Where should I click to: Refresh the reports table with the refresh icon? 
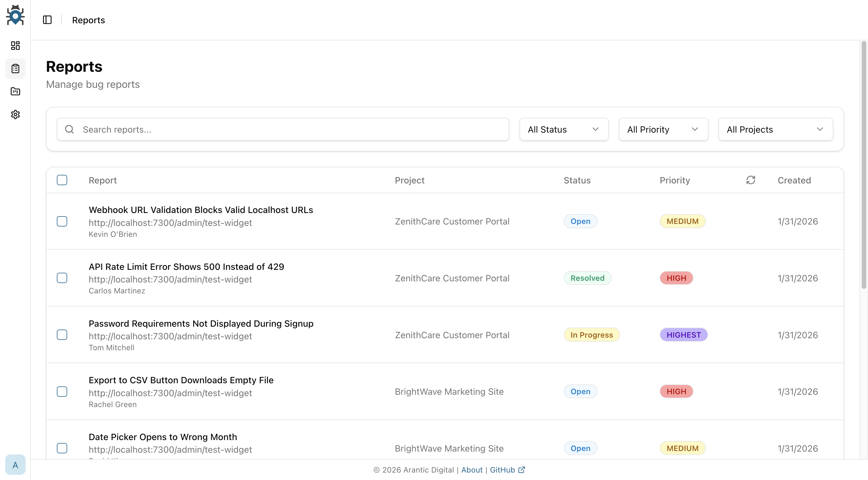pos(751,180)
